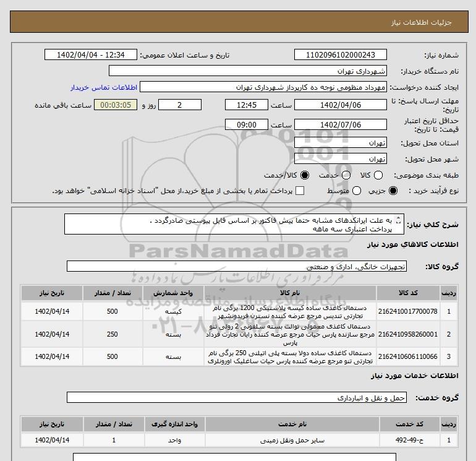The image size is (476, 461).
Task: Click the استان محل تحویل field
Action: tap(340, 142)
